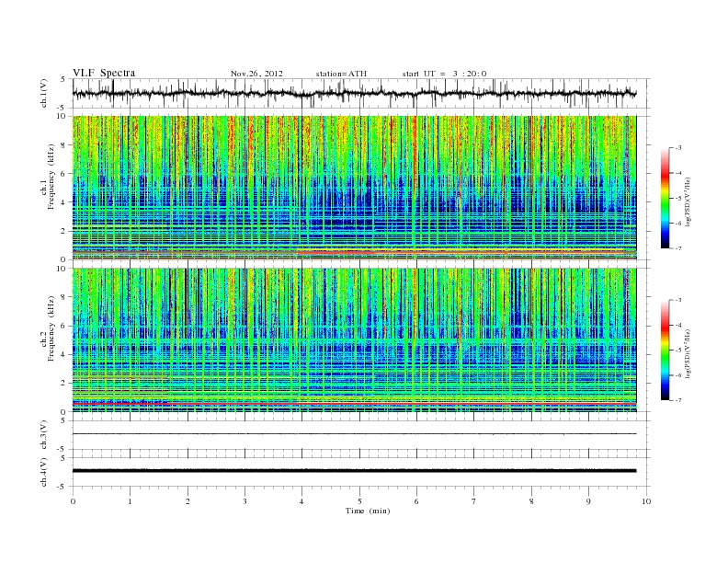Click time-axis tick label "7"
728x563 pixels.
(474, 501)
